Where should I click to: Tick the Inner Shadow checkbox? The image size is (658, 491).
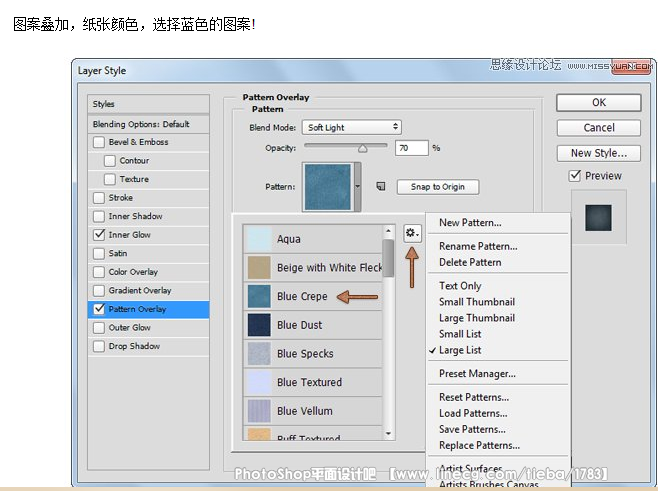point(99,216)
